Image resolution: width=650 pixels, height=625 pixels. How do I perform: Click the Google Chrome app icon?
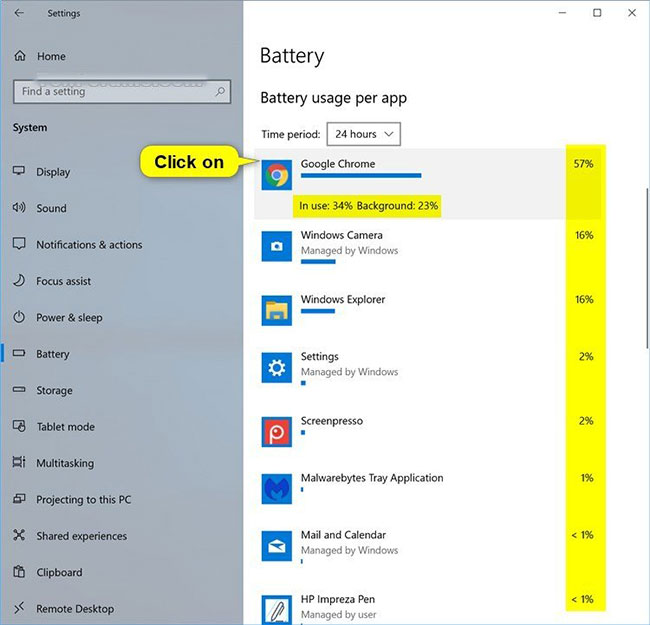pos(276,175)
